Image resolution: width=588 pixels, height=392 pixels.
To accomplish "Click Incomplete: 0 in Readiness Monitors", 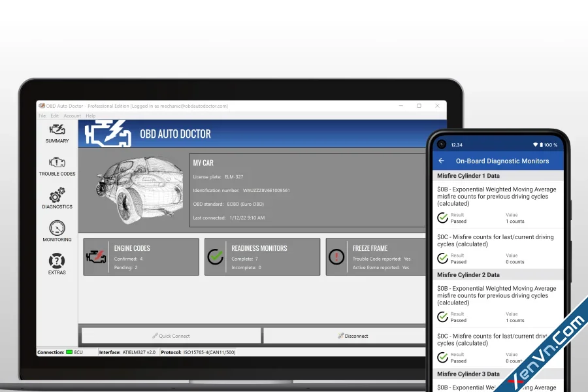I will (246, 267).
